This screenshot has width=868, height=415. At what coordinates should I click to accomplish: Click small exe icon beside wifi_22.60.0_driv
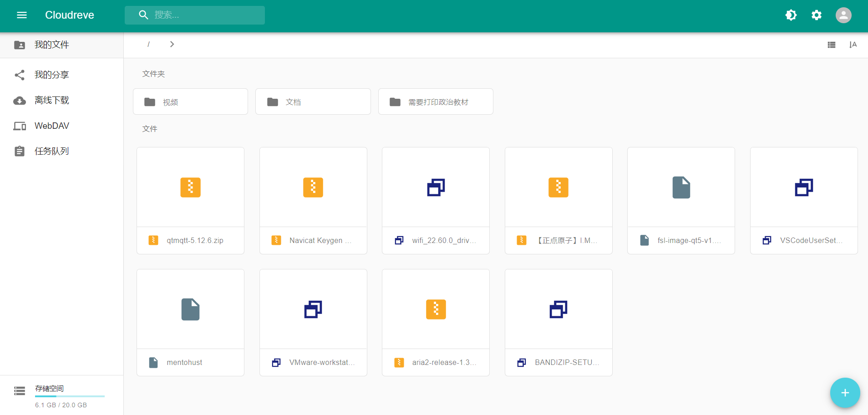(399, 240)
